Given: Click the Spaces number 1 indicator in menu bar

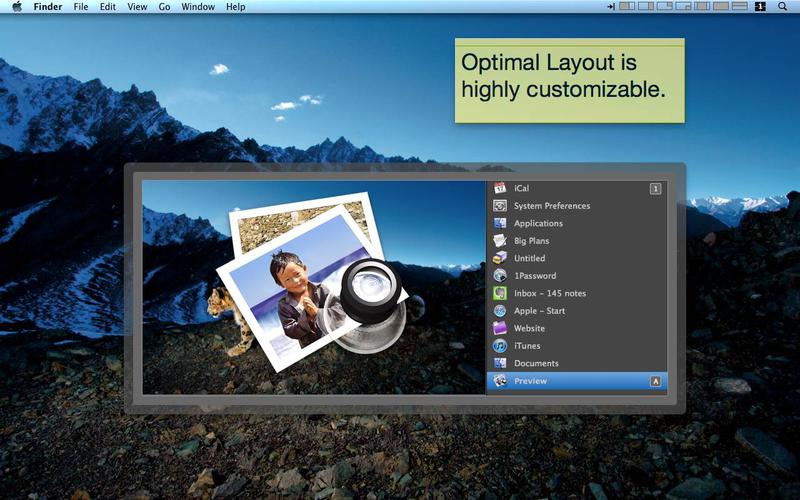Looking at the screenshot, I should (760, 7).
